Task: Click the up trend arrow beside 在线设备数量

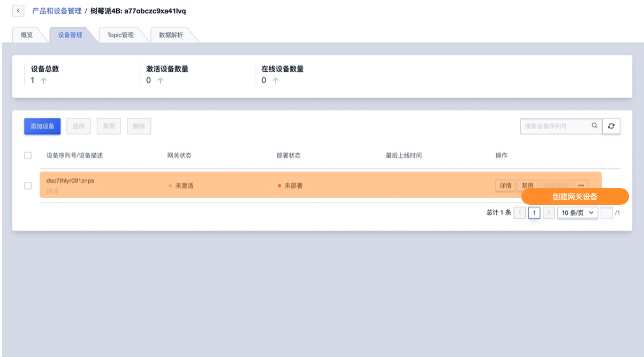Action: click(x=275, y=80)
